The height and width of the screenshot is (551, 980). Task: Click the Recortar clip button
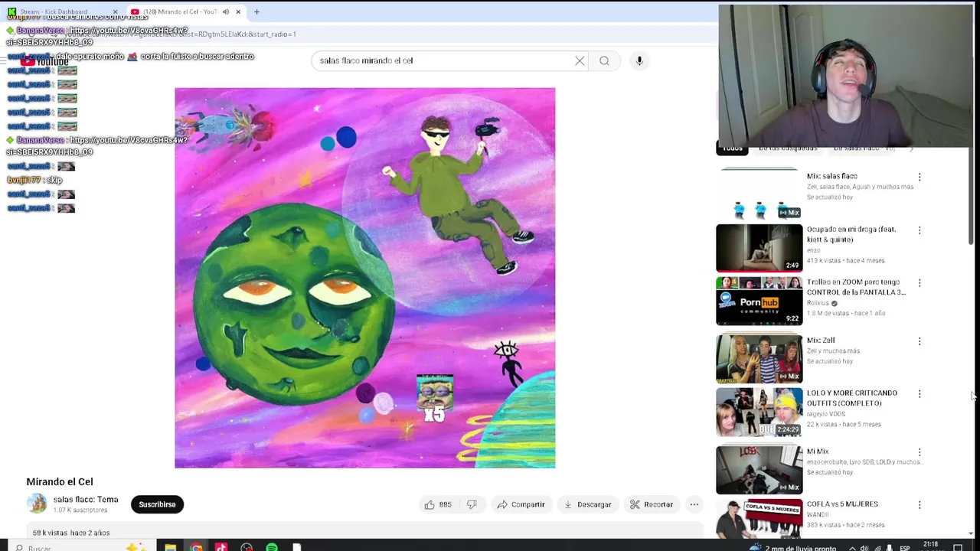(x=651, y=504)
